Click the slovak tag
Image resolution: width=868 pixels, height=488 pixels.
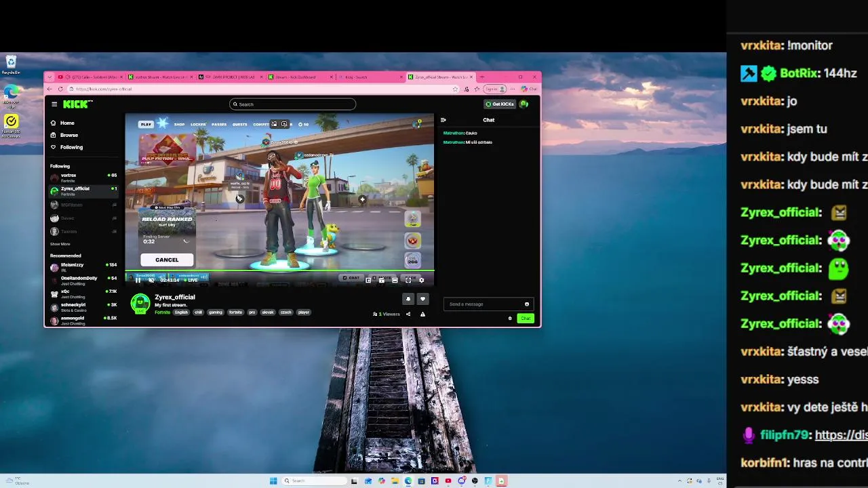[268, 312]
